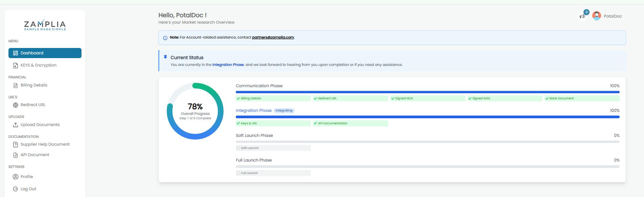Click the Integrating status badge
Viewport: 644px width, 197px height.
284,110
